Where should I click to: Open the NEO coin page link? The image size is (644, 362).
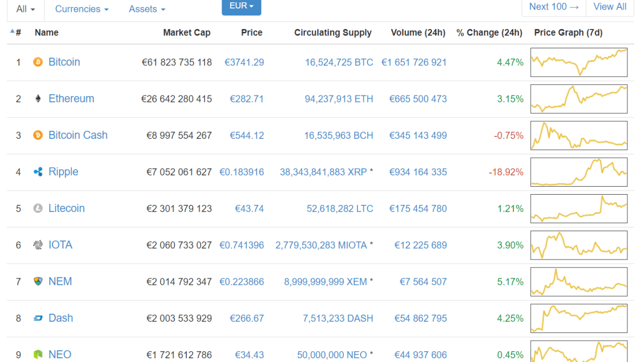click(60, 354)
